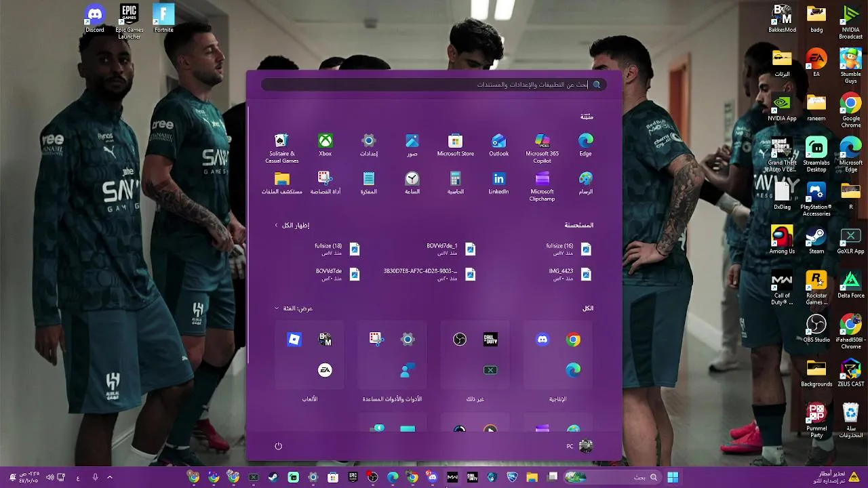Open pinned صور Photos app

click(x=412, y=145)
